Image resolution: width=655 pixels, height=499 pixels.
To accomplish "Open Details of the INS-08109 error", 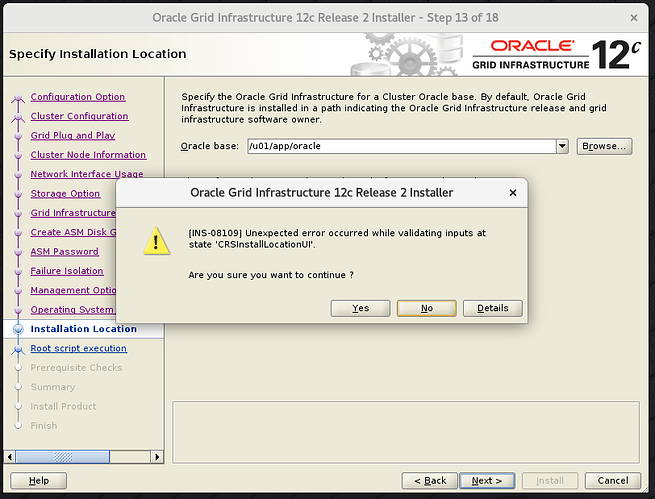I will pyautogui.click(x=493, y=308).
